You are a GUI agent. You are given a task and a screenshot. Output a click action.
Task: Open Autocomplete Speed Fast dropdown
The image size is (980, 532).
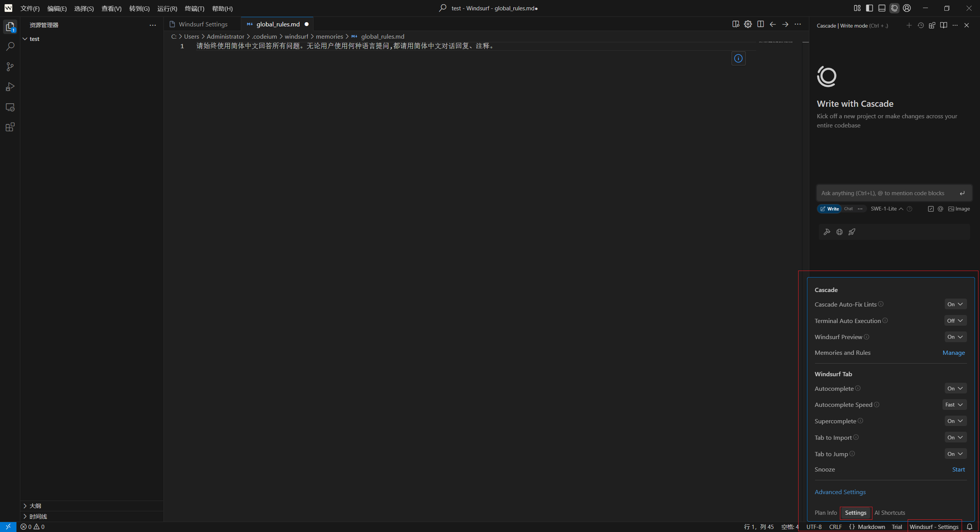954,405
